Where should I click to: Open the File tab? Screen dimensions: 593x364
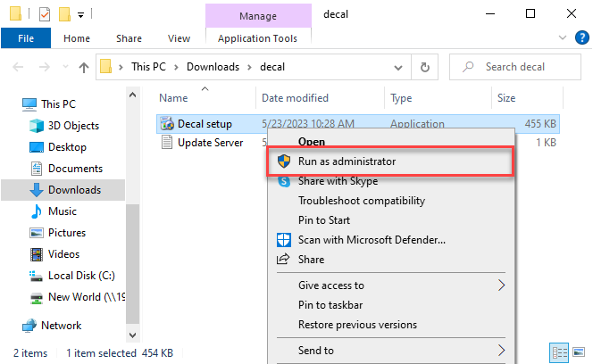pyautogui.click(x=26, y=38)
